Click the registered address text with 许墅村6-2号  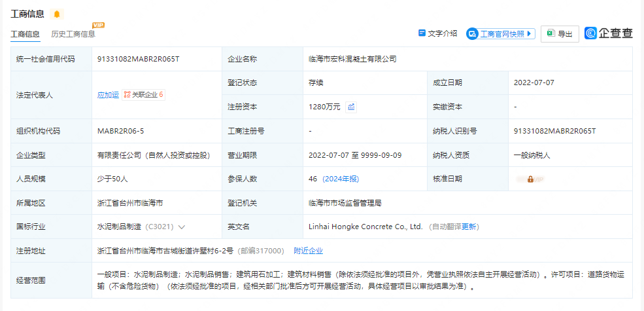[165, 251]
